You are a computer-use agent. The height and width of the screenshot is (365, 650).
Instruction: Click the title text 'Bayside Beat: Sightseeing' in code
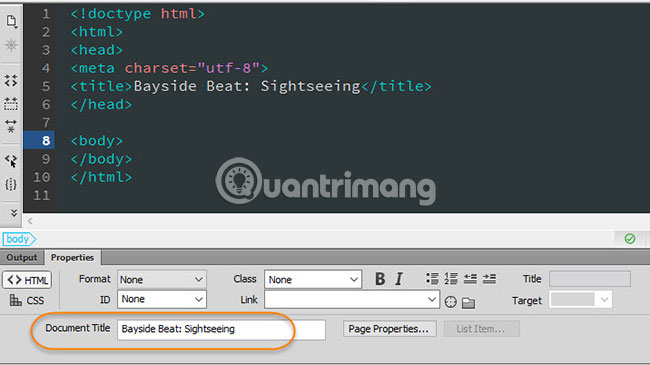pos(247,86)
